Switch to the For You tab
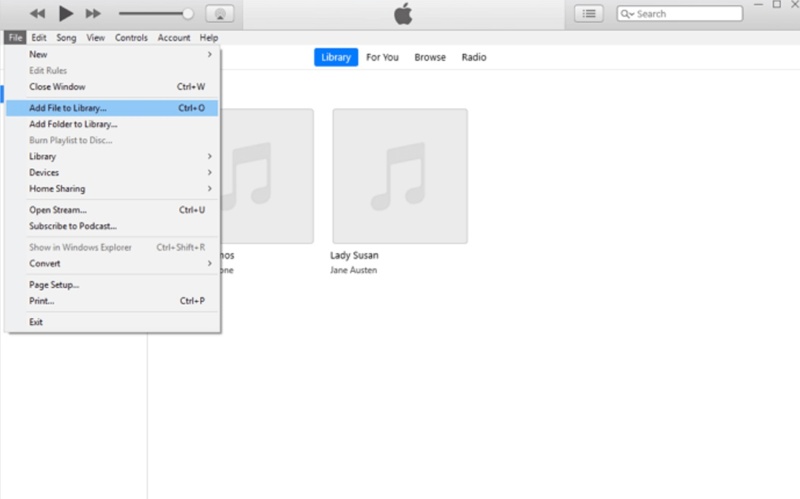The width and height of the screenshot is (800, 499). click(x=382, y=57)
